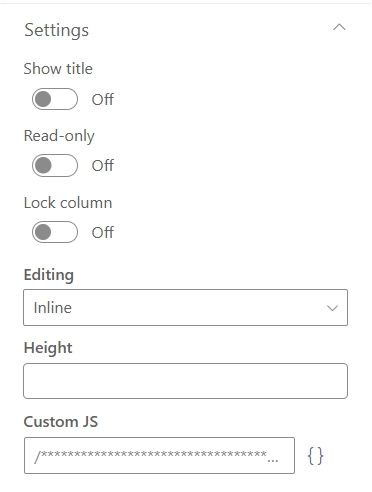Click the Off text beside the Read-only switch
This screenshot has width=372, height=492.
click(x=103, y=165)
